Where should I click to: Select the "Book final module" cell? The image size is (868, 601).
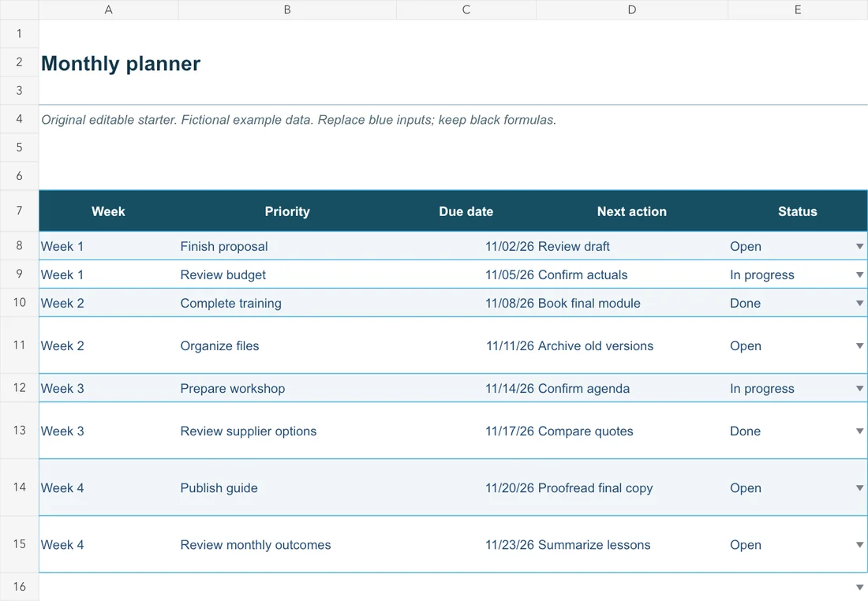pyautogui.click(x=631, y=304)
